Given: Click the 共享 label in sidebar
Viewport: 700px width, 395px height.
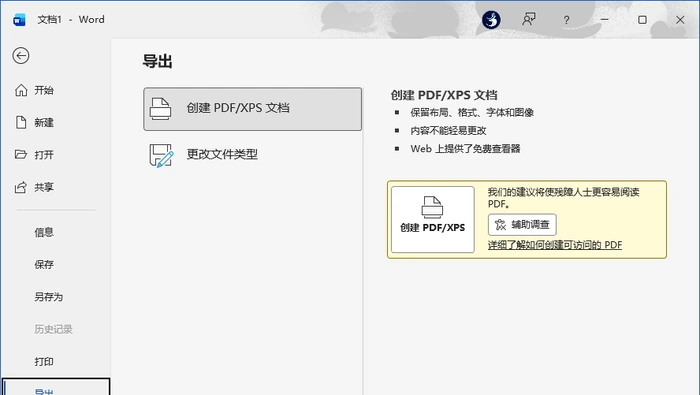Looking at the screenshot, I should [44, 187].
